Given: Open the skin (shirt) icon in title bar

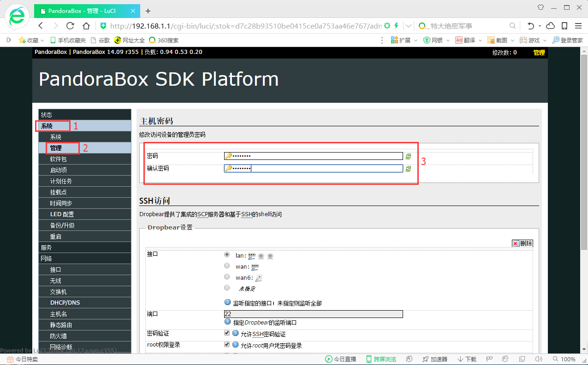Looking at the screenshot, I should (540, 7).
